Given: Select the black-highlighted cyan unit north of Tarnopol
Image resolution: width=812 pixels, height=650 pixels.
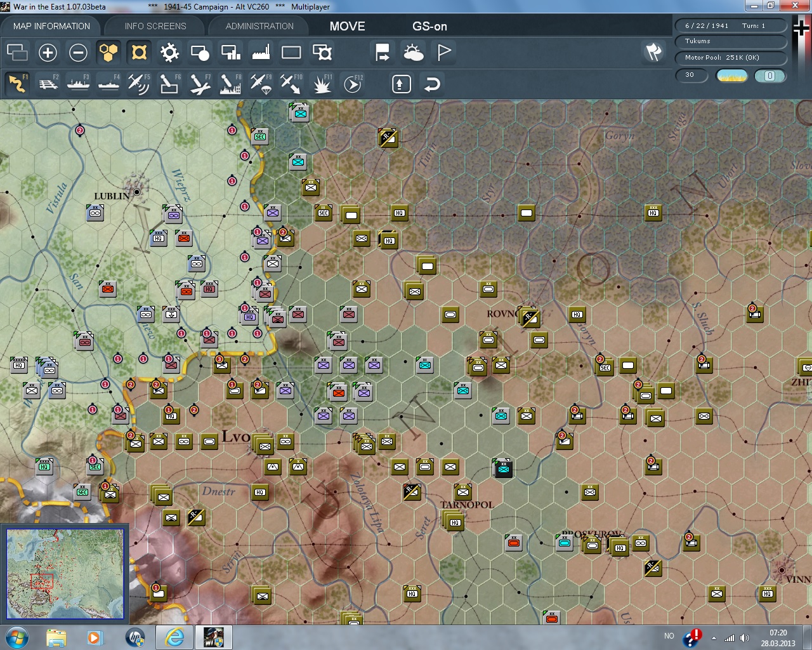Looking at the screenshot, I should point(503,469).
